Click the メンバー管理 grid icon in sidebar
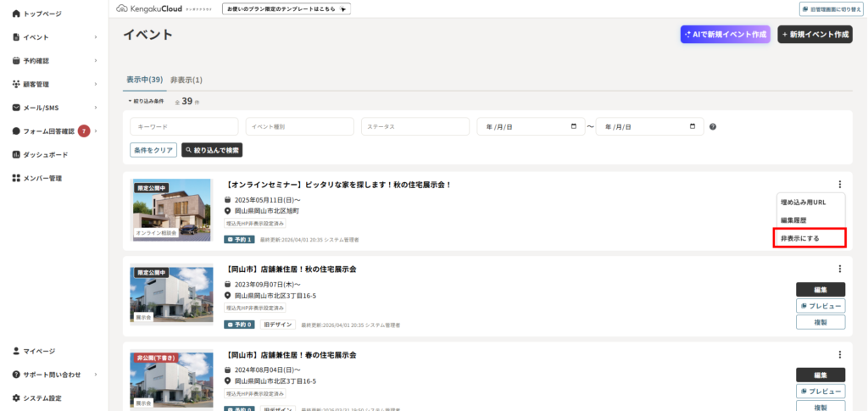Screen dimensions: 868x411 tap(16, 178)
